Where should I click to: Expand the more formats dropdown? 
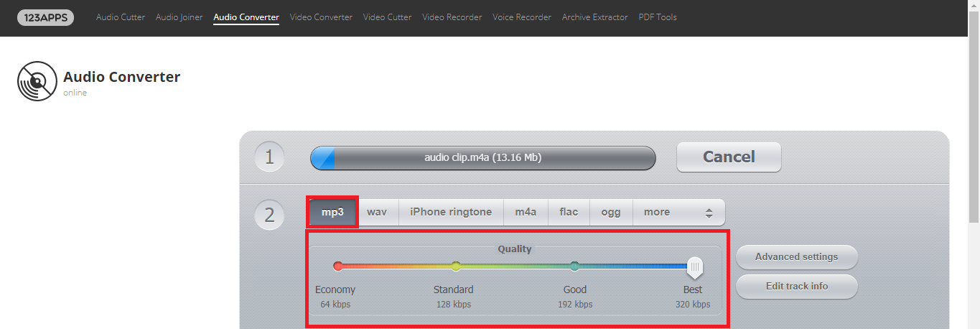(678, 212)
